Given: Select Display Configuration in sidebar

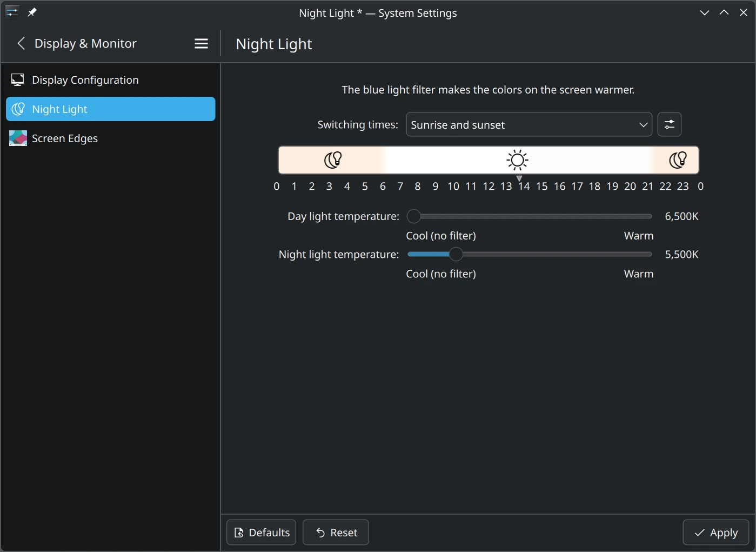Looking at the screenshot, I should pyautogui.click(x=110, y=80).
